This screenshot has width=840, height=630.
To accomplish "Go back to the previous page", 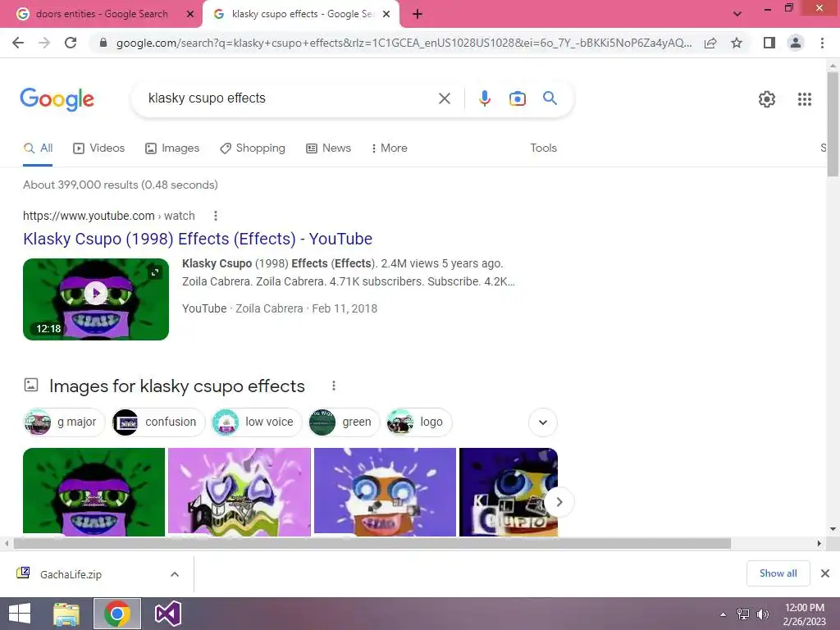I will [18, 43].
